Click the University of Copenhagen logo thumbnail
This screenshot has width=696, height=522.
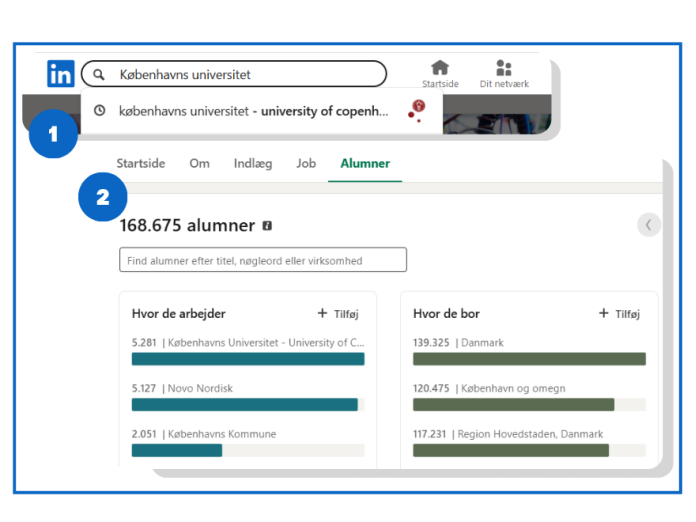tap(417, 111)
